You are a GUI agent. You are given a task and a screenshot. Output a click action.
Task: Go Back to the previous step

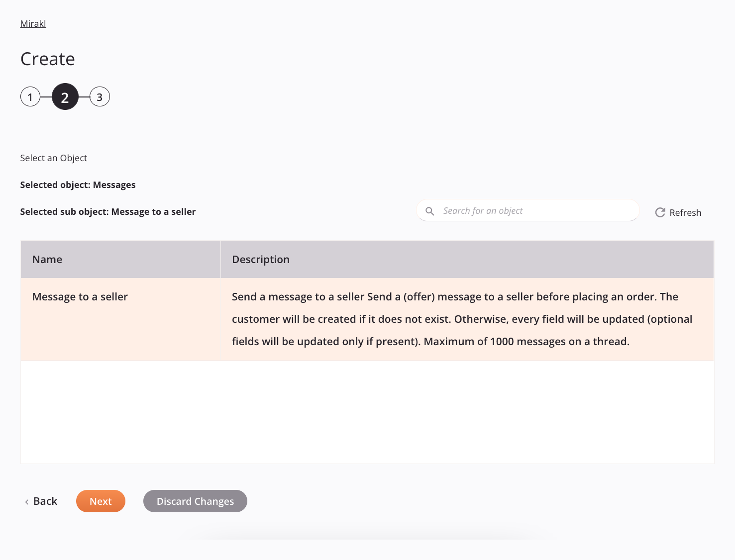click(x=41, y=501)
